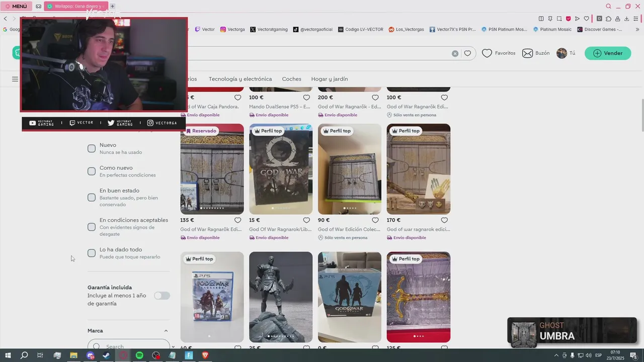The image size is (644, 362).
Task: Open the Tú profile avatar
Action: (x=561, y=53)
